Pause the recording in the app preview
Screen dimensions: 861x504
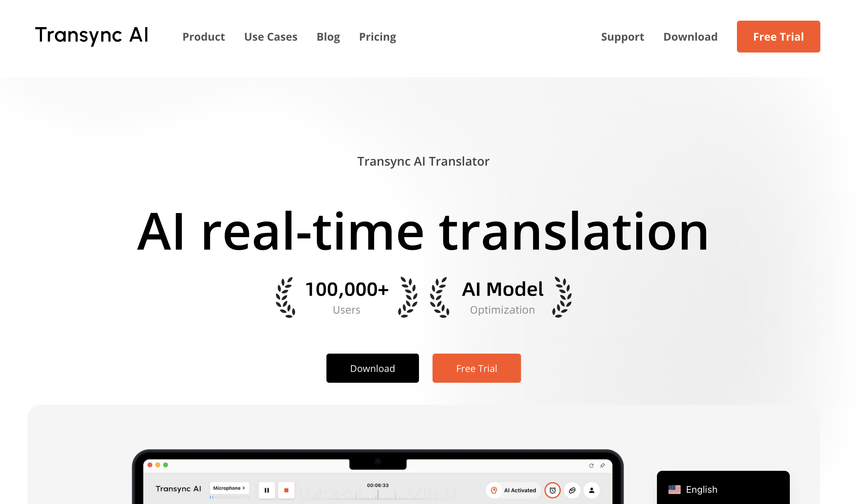(x=267, y=490)
